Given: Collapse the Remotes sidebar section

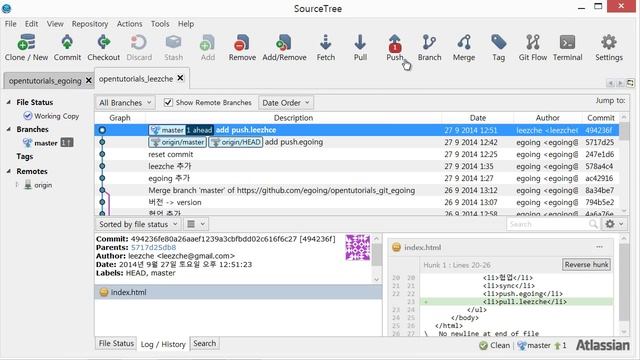Looking at the screenshot, I should coord(9,171).
